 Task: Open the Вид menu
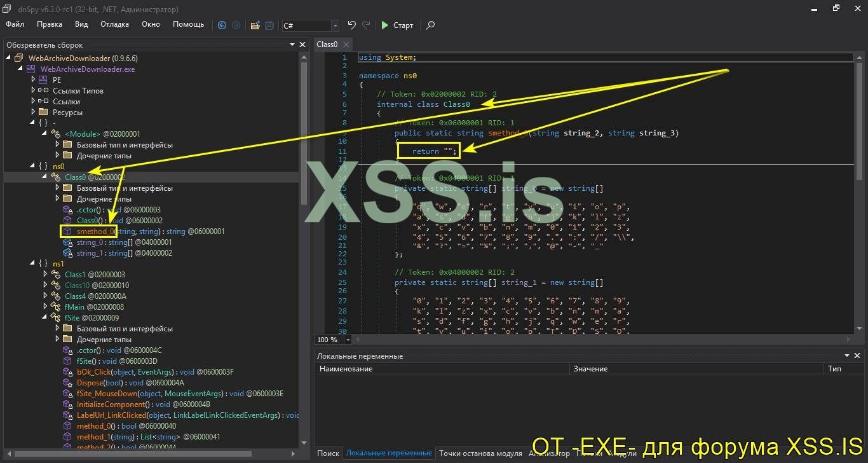pos(81,24)
